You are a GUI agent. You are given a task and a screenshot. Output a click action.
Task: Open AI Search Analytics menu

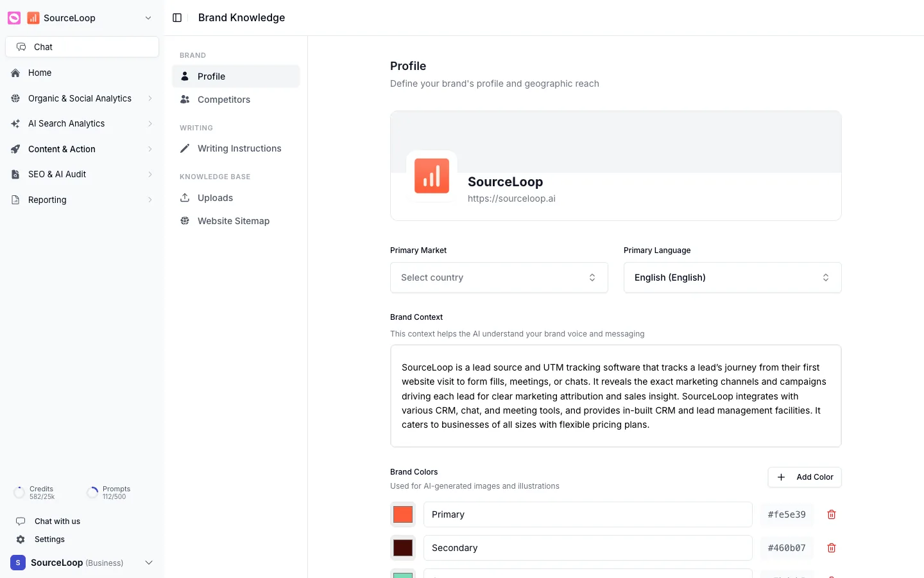(82, 123)
